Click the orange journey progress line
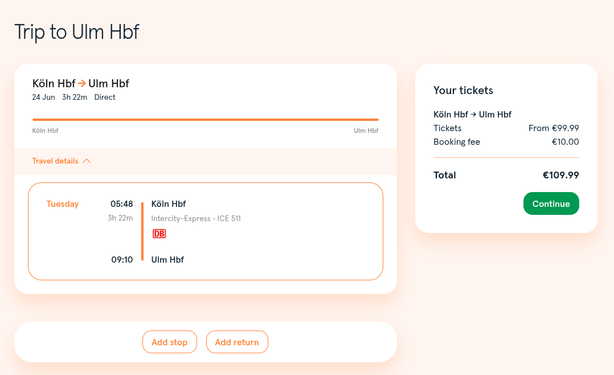 [205, 119]
